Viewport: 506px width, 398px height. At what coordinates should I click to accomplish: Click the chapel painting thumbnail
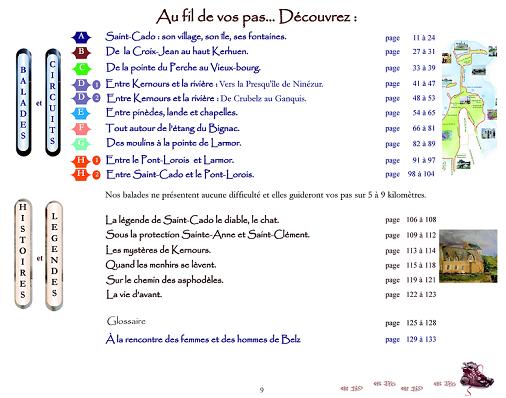pyautogui.click(x=468, y=256)
